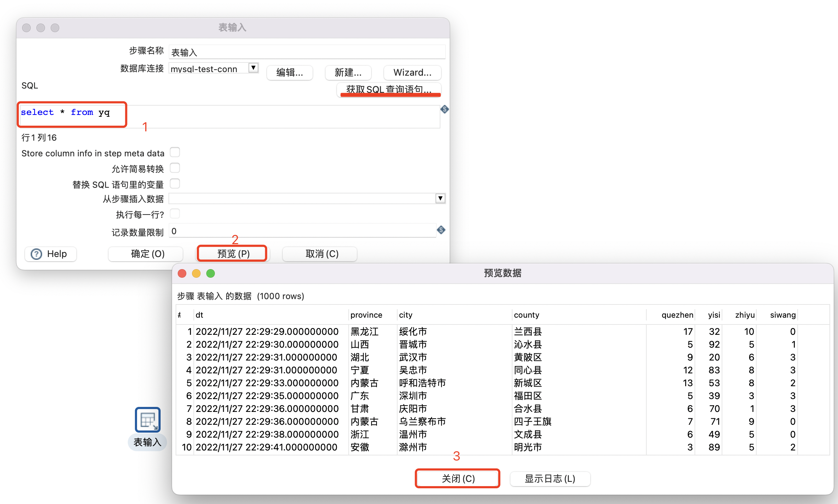Image resolution: width=838 pixels, height=504 pixels.
Task: Open the Wizard... button
Action: point(412,72)
